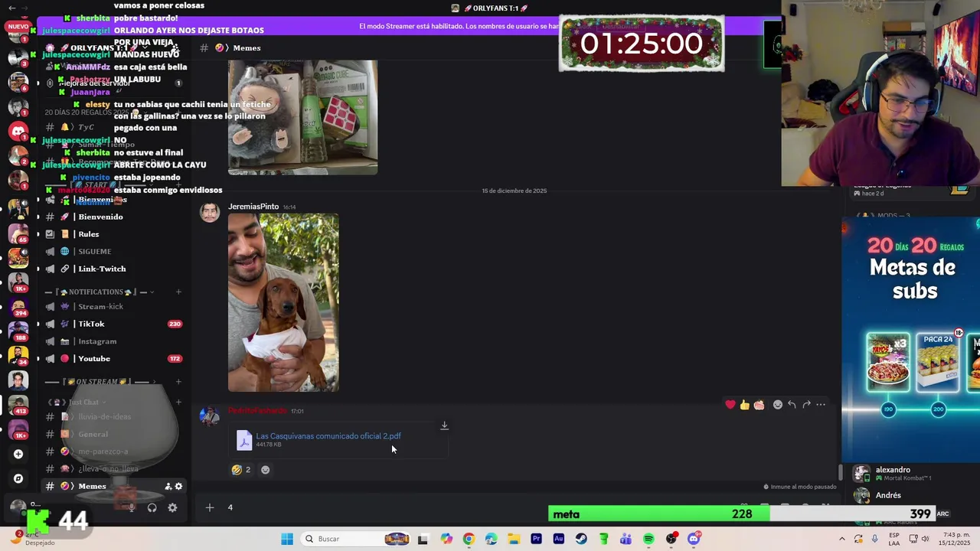Open Las Casquivanas comunicado oficial 2.pdf link
The image size is (980, 551).
[328, 436]
